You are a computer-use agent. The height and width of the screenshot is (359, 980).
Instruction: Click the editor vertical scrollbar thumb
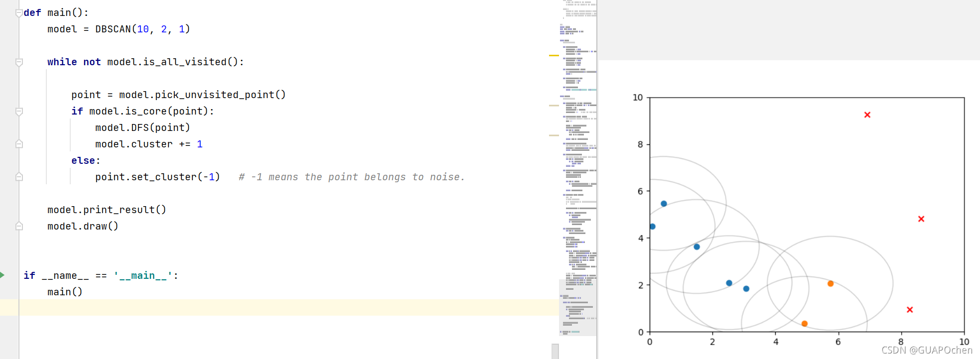[555, 351]
